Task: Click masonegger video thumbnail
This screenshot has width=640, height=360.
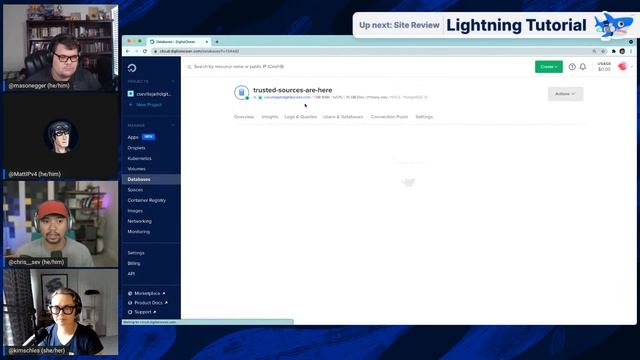Action: 61,48
